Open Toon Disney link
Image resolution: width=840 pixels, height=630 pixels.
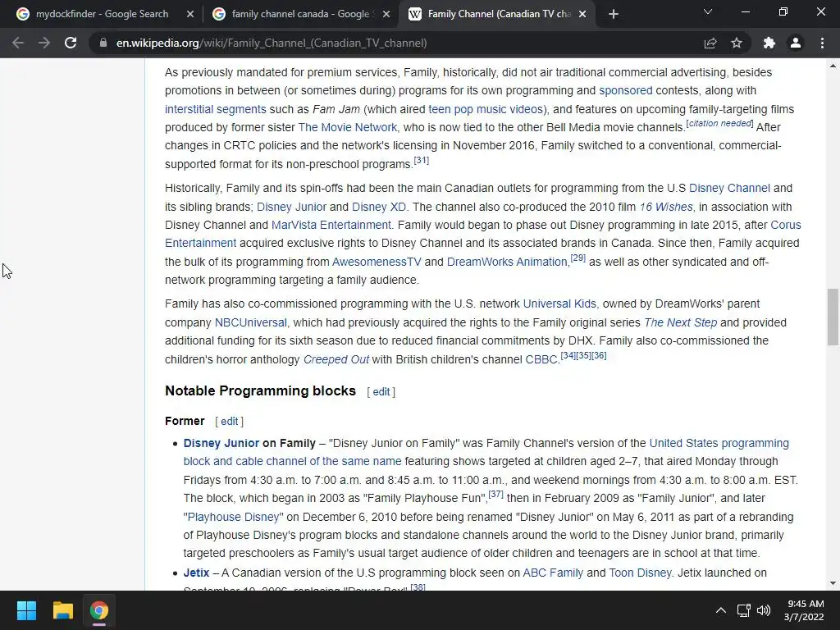[640, 573]
